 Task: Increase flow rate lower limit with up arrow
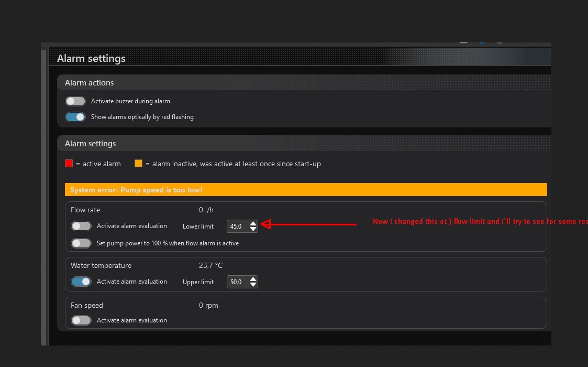[x=253, y=223]
